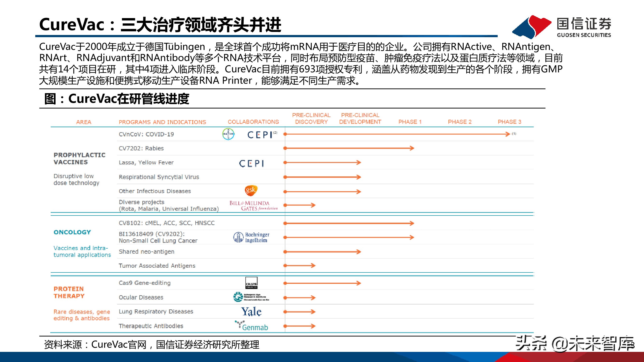Click the Cas9 Gene-editing text
The width and height of the screenshot is (644, 362).
tap(144, 283)
